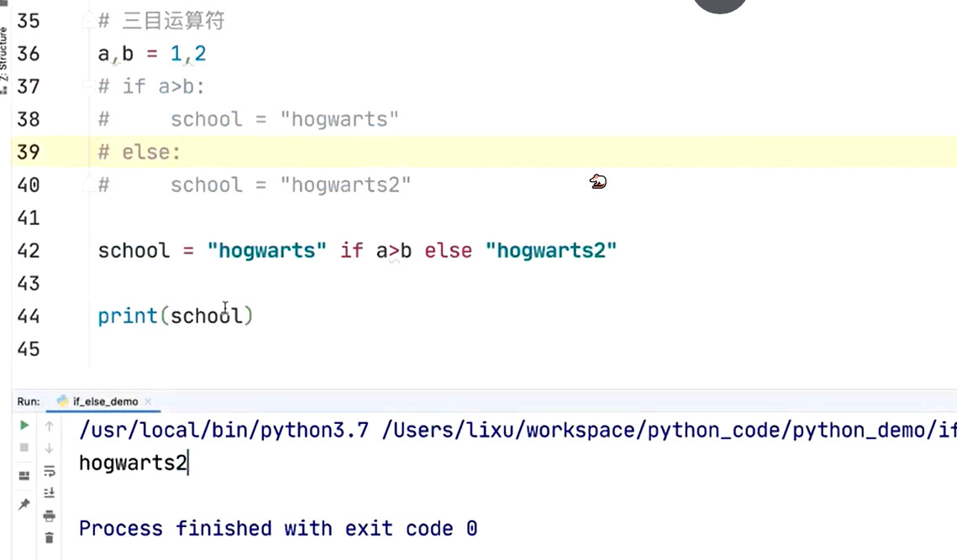The width and height of the screenshot is (957, 560).
Task: Click the code 'a,b = 1,2'
Action: pyautogui.click(x=152, y=54)
